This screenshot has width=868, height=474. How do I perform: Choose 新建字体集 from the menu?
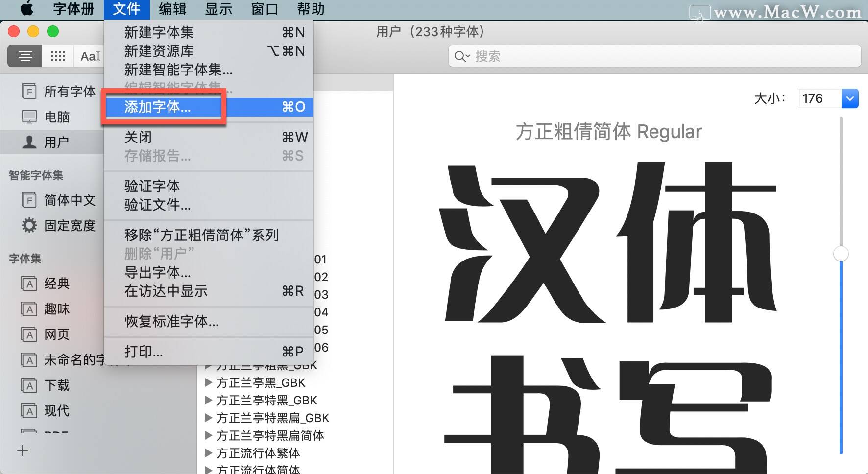[x=209, y=32]
